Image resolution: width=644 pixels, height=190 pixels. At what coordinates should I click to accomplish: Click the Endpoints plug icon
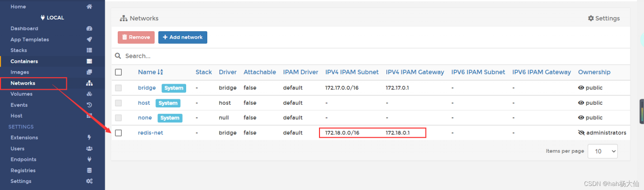pos(89,159)
